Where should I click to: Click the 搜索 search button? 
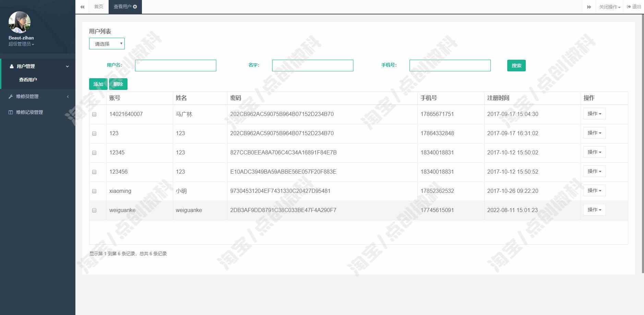[x=516, y=66]
